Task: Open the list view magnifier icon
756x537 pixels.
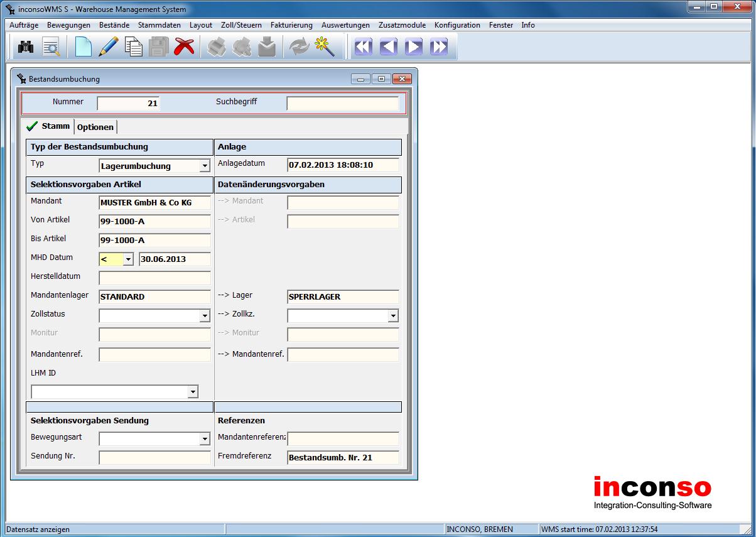Action: point(51,47)
